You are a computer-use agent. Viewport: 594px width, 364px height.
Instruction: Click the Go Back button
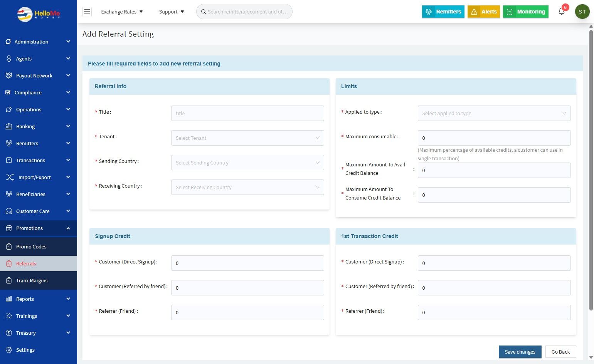tap(560, 352)
